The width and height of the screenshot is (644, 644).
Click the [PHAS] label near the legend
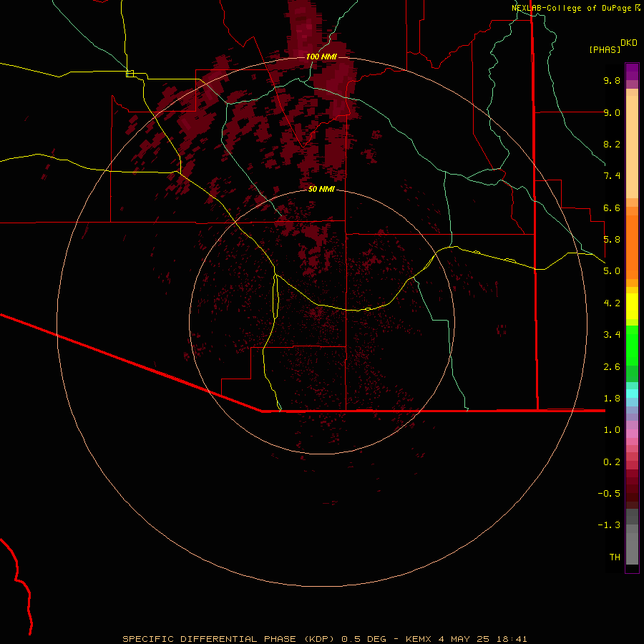point(605,49)
